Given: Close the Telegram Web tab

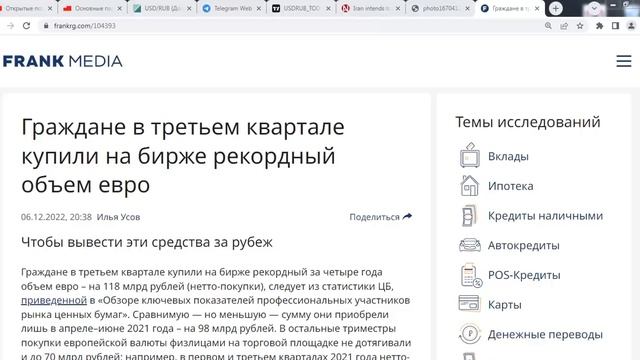Looking at the screenshot, I should (258, 8).
